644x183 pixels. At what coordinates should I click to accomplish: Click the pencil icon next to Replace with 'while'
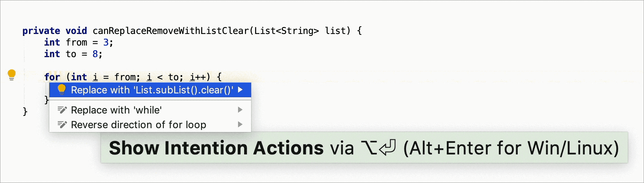click(62, 110)
